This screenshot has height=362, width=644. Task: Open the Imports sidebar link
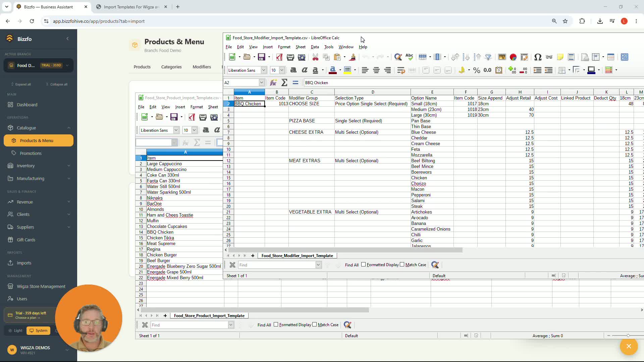pyautogui.click(x=24, y=263)
